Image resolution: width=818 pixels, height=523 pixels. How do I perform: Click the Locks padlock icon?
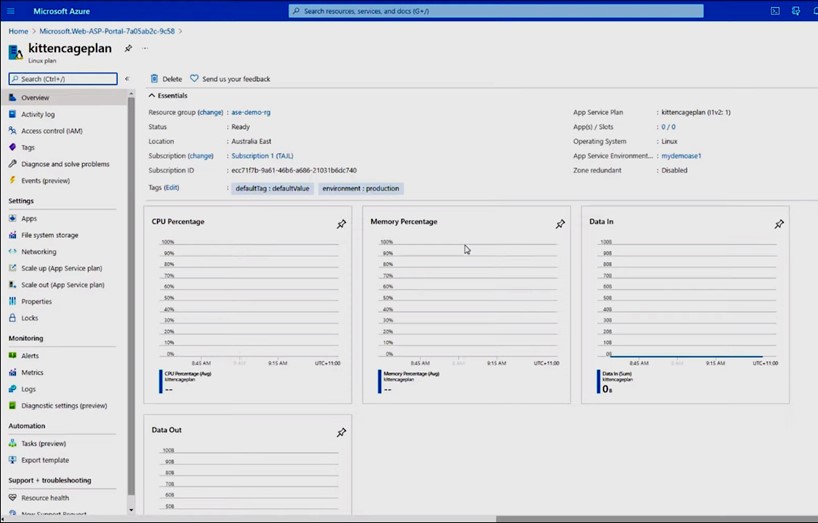tap(13, 318)
